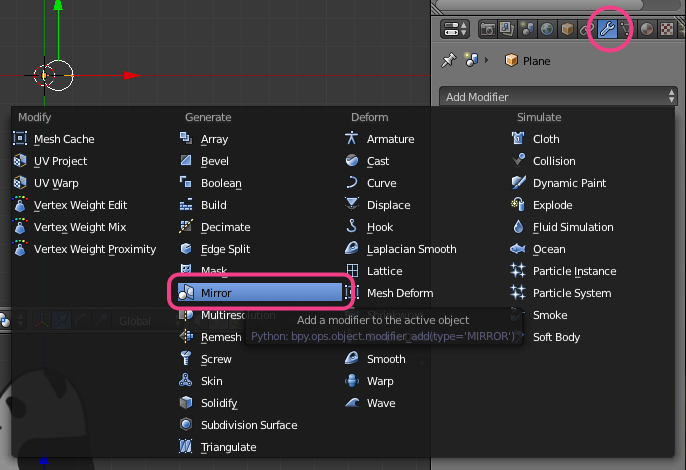Open Render properties camera tab
Viewport: 686px width, 470px height.
point(487,29)
